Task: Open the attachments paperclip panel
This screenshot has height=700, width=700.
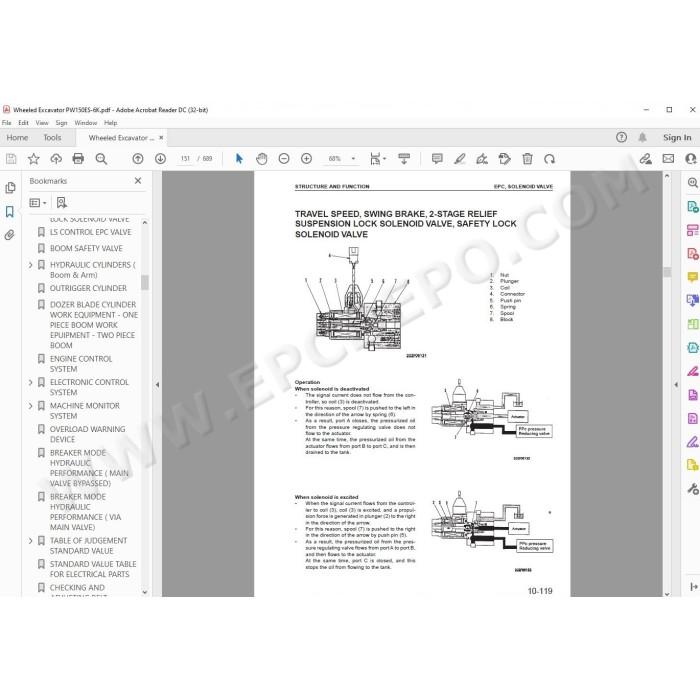Action: (10, 235)
